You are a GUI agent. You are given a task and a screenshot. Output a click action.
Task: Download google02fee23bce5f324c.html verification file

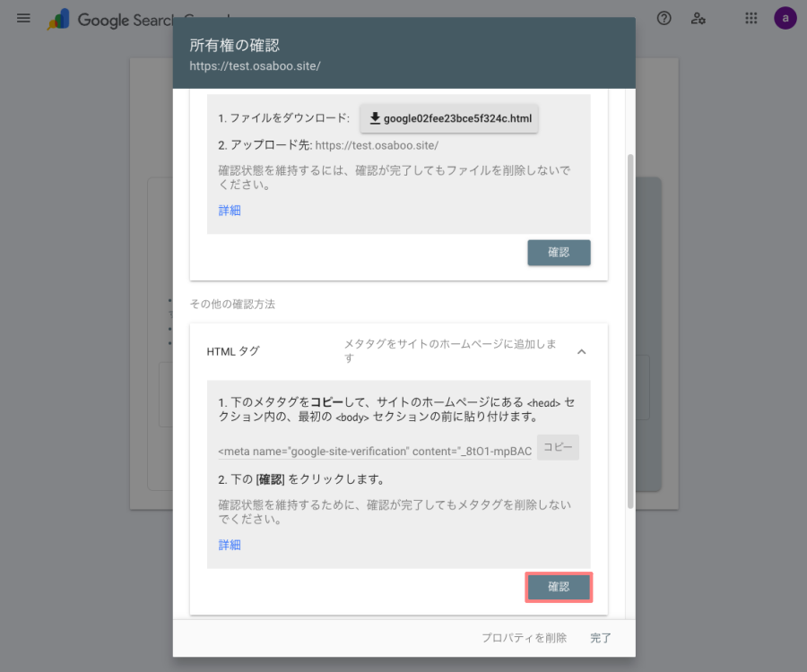(449, 119)
